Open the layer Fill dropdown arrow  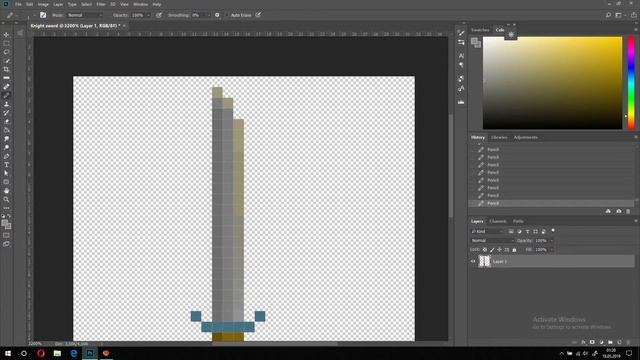[x=551, y=249]
